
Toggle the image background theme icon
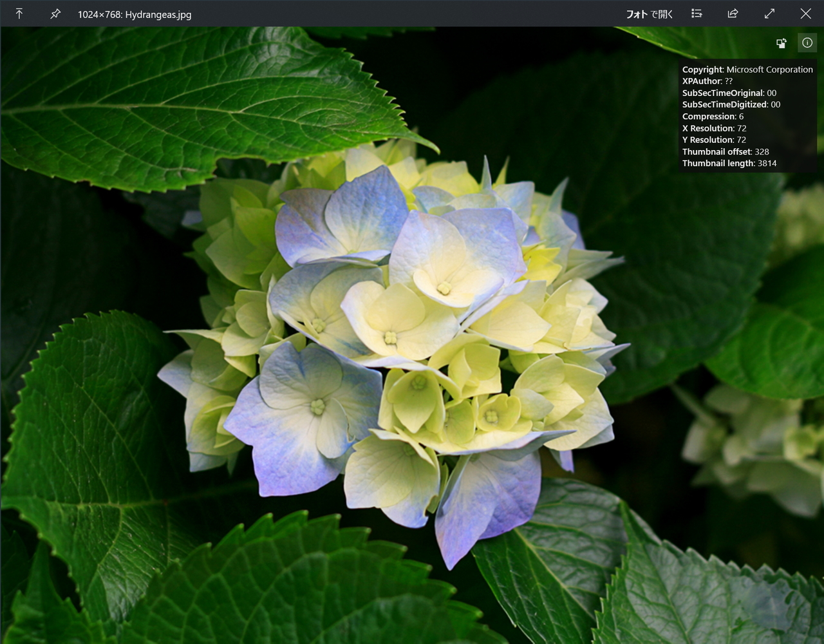[x=782, y=43]
